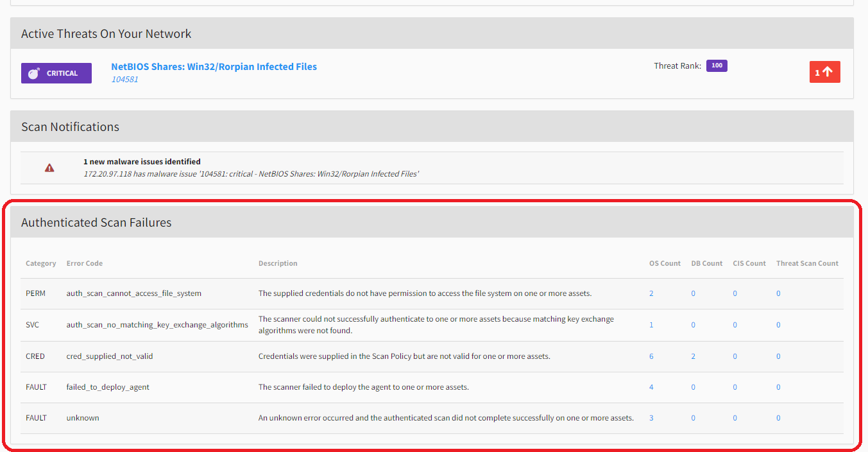Click the Threat Rank 100 badge
This screenshot has height=452, width=868.
tap(717, 65)
